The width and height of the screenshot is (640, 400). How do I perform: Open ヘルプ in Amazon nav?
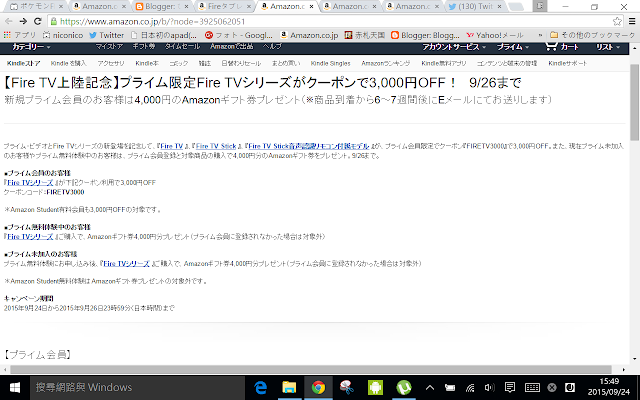click(x=272, y=47)
